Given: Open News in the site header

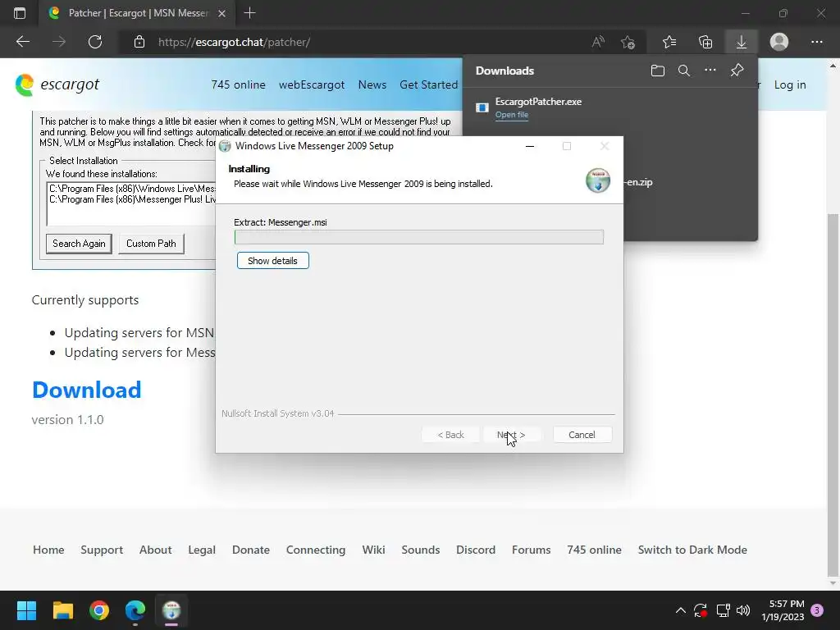Looking at the screenshot, I should click(372, 84).
